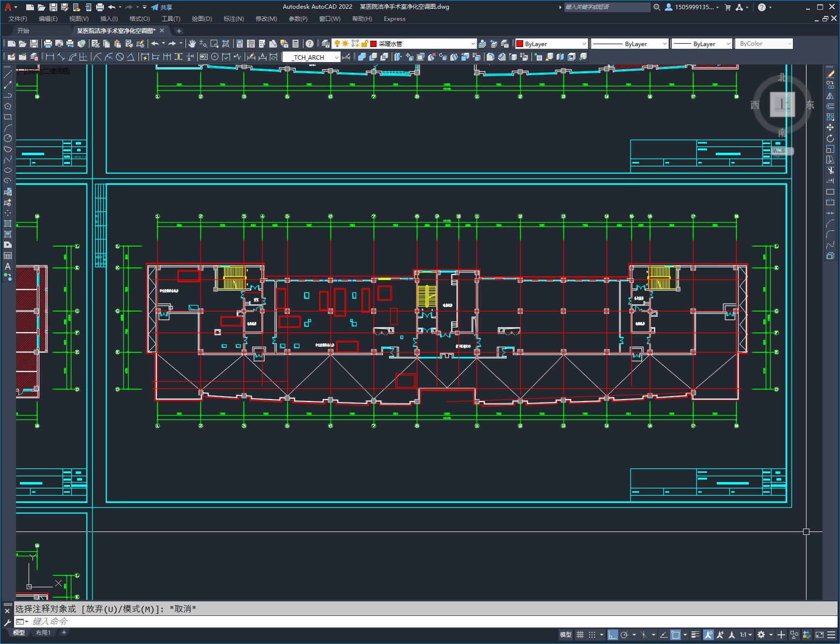
Task: Click the new drawing tab plus button
Action: click(x=179, y=31)
